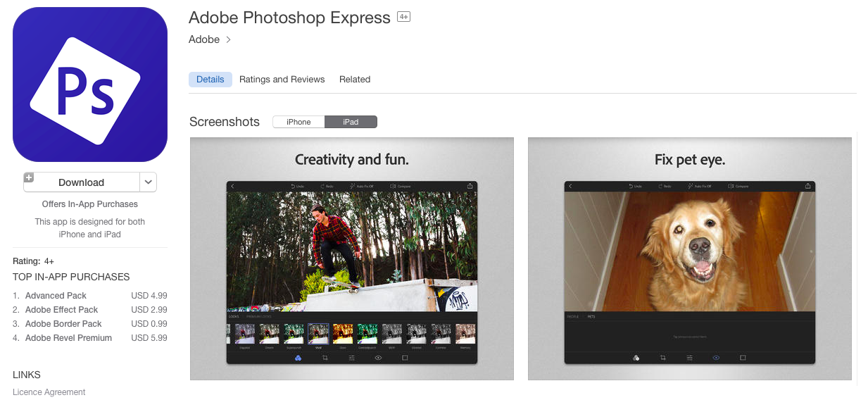This screenshot has height=400, width=868.
Task: Open the Adobe developer link
Action: (210, 39)
